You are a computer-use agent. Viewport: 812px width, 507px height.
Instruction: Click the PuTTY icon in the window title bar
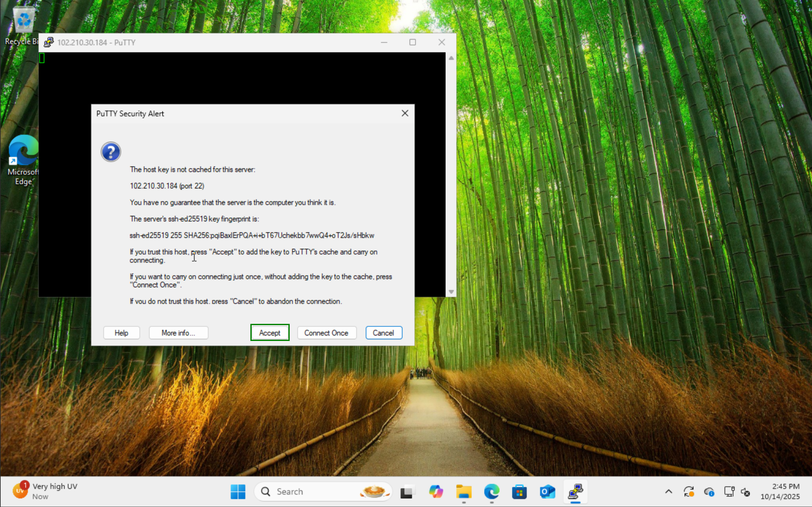click(49, 42)
